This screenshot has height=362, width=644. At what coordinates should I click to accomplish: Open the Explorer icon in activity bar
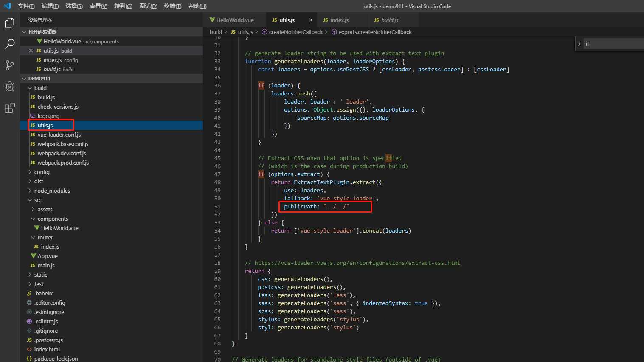tap(9, 23)
